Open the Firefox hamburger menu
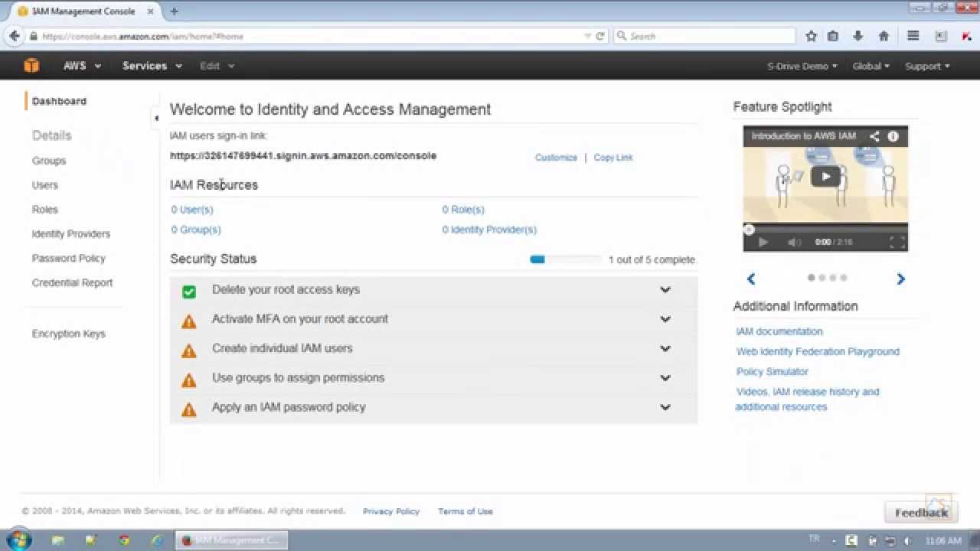The height and width of the screenshot is (551, 980). (913, 36)
